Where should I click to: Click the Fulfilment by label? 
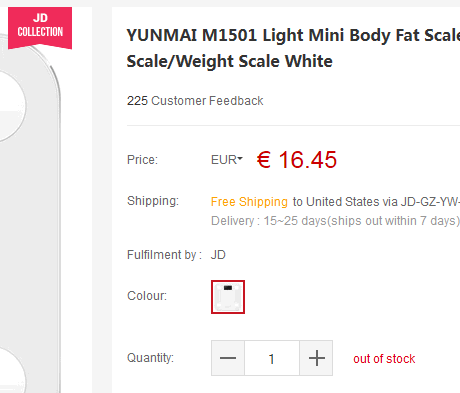pos(164,255)
